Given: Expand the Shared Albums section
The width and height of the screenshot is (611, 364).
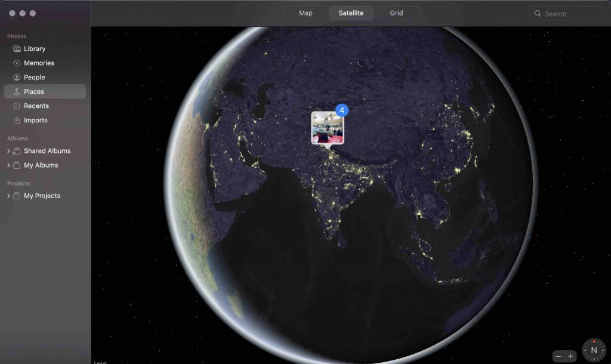Looking at the screenshot, I should click(x=8, y=152).
